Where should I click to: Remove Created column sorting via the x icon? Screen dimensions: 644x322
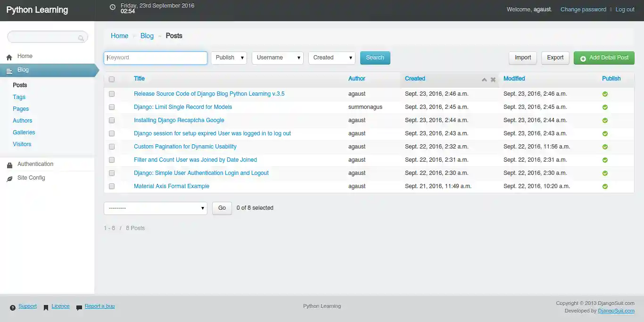[493, 80]
